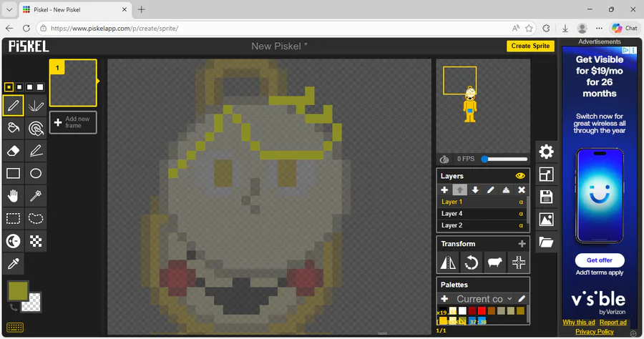644x339 pixels.
Task: Toggle opacity of Layer 2
Action: [521, 225]
